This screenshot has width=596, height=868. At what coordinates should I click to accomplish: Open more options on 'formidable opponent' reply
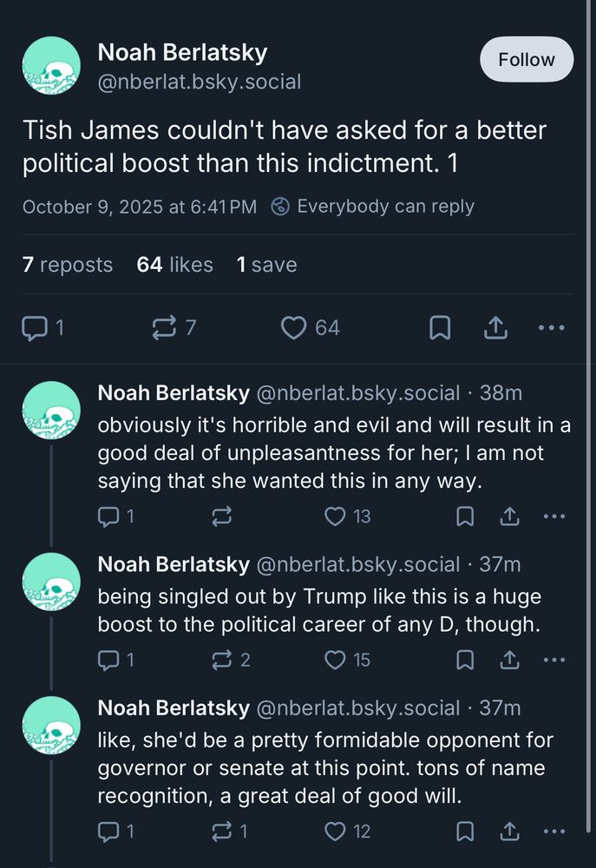click(553, 832)
